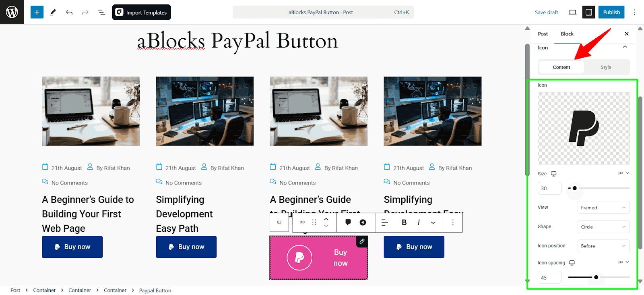Adjust the Icon spacing slider handle
This screenshot has height=295, width=644.
coord(596,277)
